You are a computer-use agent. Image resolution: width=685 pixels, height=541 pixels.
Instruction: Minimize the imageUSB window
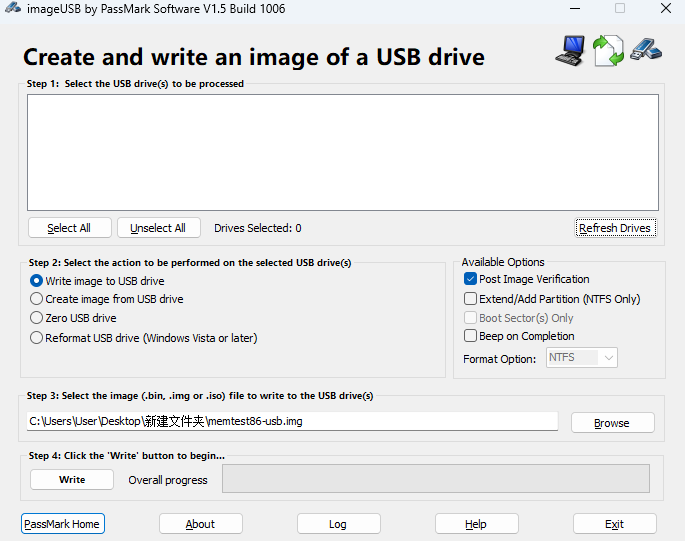click(575, 9)
